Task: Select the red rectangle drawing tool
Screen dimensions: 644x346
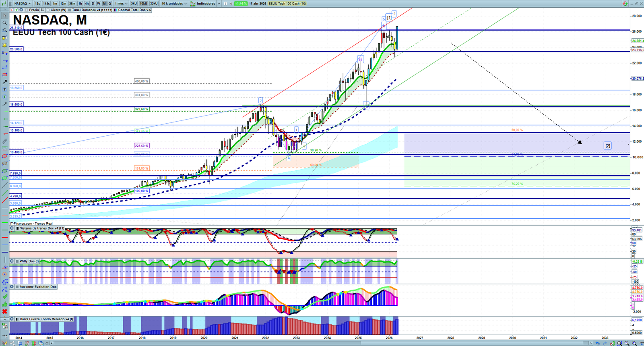Action: coord(4,75)
